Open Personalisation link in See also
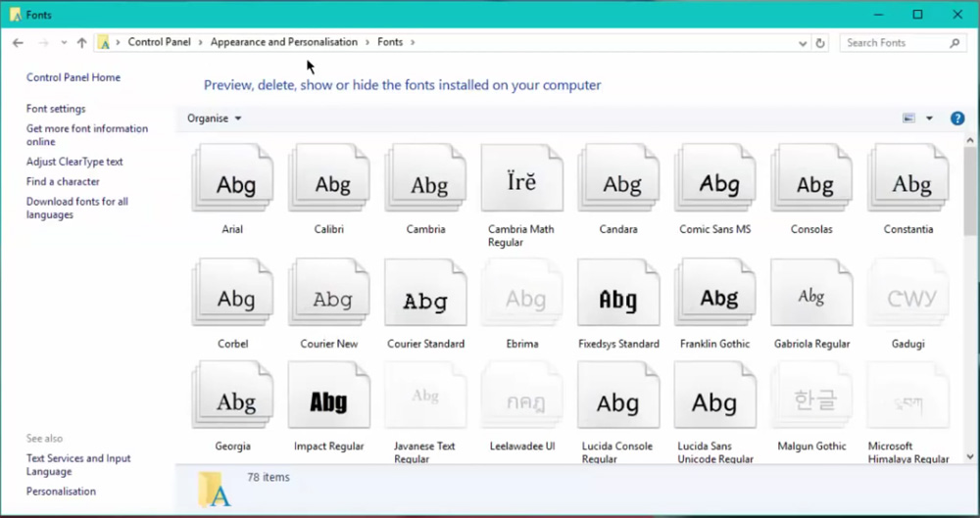This screenshot has width=980, height=518. pyautogui.click(x=61, y=492)
